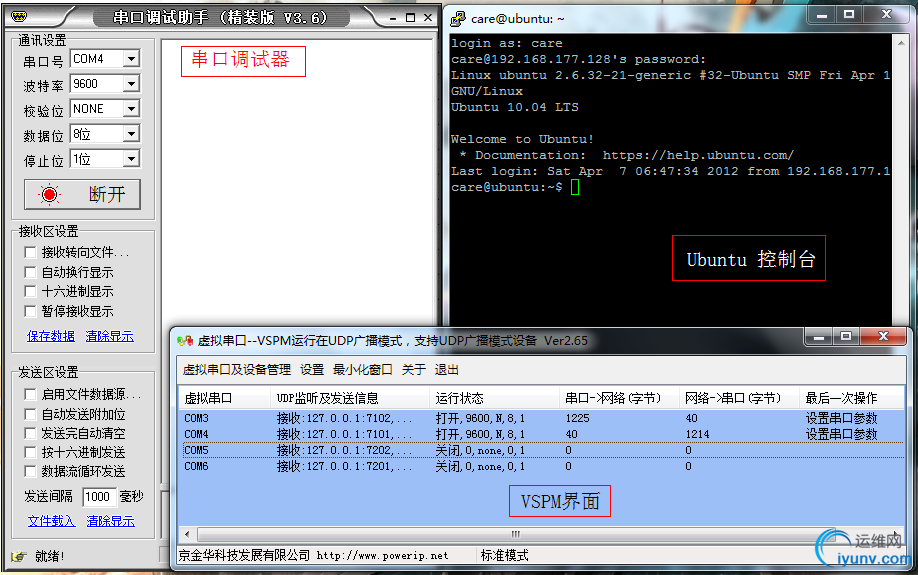
Task: Click the ready status icon beside 就绪!
Action: pyautogui.click(x=19, y=556)
